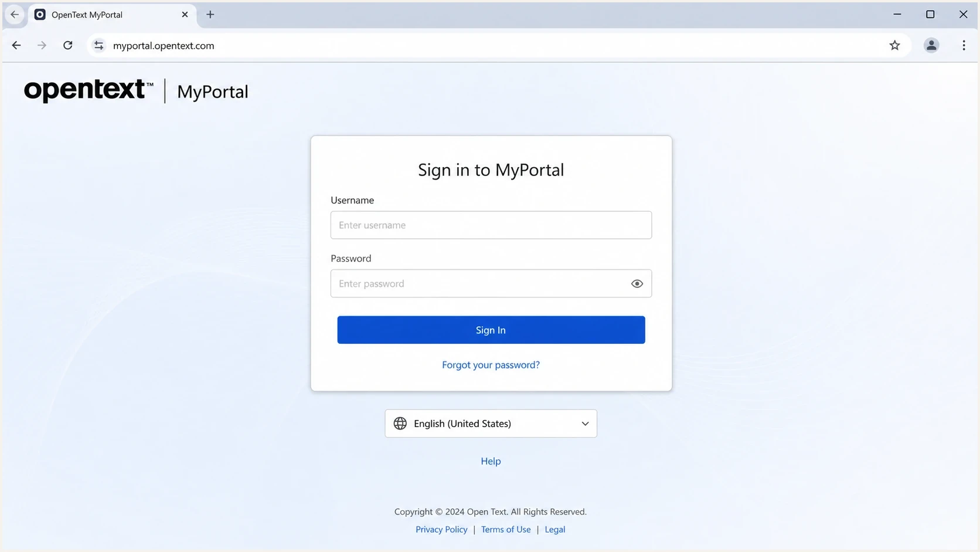
Task: Maximize the browser window
Action: pos(930,14)
